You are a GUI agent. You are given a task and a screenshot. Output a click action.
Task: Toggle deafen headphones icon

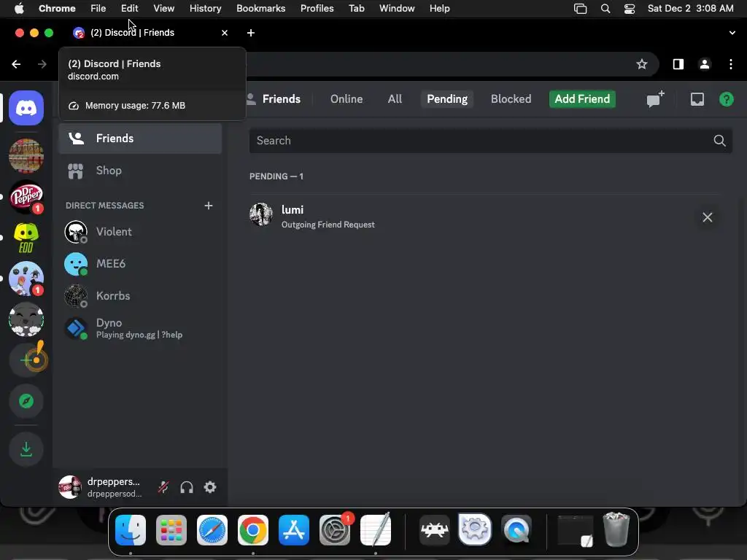point(187,487)
